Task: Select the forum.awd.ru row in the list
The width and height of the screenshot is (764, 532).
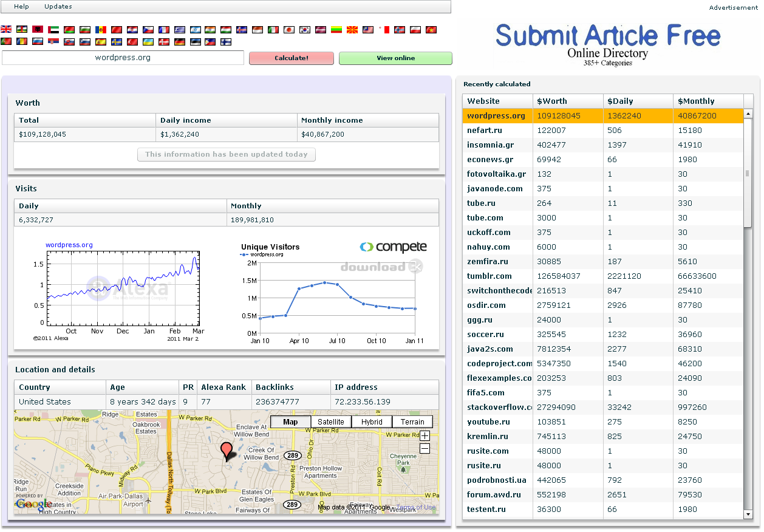Action: click(603, 495)
